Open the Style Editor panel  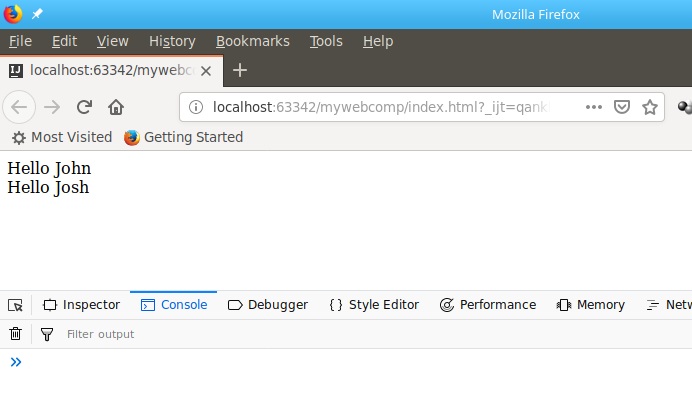pos(374,305)
